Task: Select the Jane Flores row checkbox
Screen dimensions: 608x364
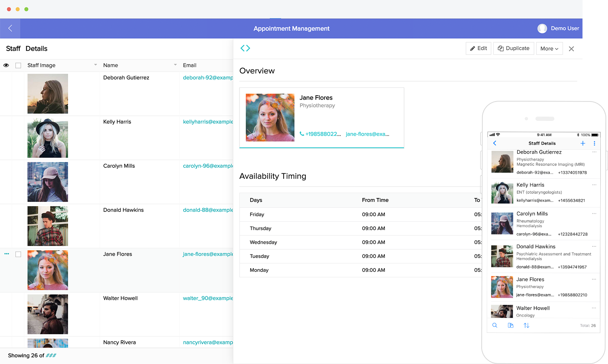Action: (18, 254)
